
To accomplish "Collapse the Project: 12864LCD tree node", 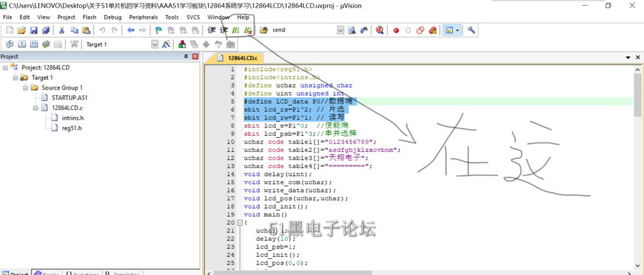I will tap(5, 68).
